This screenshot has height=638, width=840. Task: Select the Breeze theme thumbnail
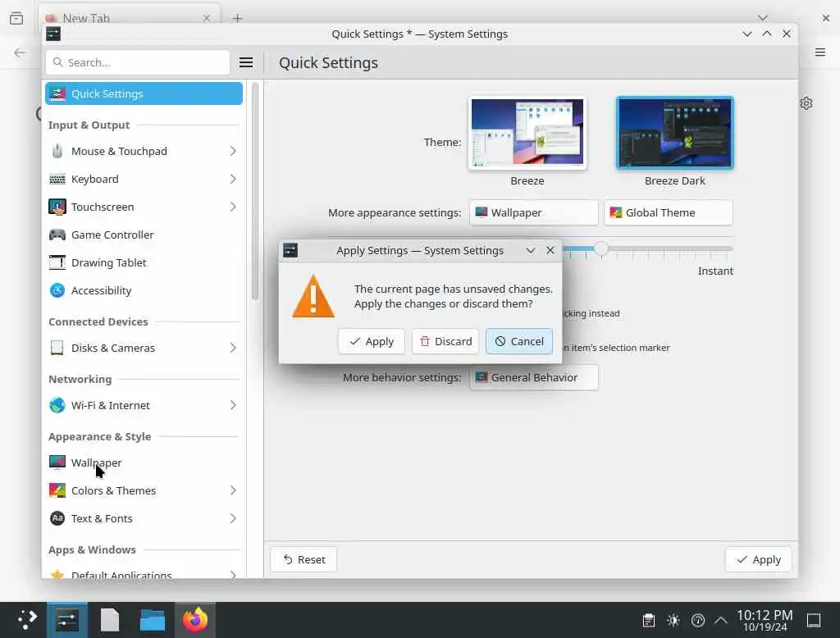[527, 132]
